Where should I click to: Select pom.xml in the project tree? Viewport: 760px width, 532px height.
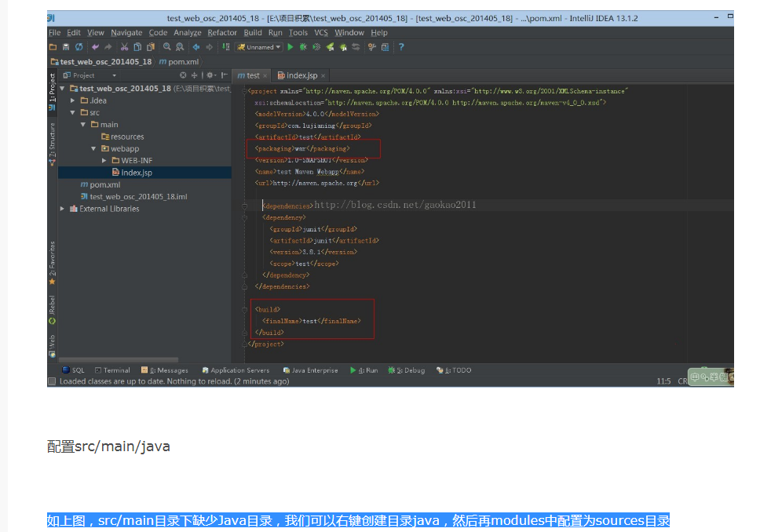pos(104,184)
